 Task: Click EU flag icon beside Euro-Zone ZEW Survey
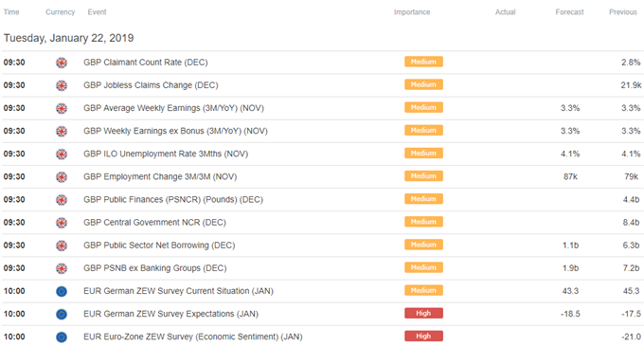62,337
